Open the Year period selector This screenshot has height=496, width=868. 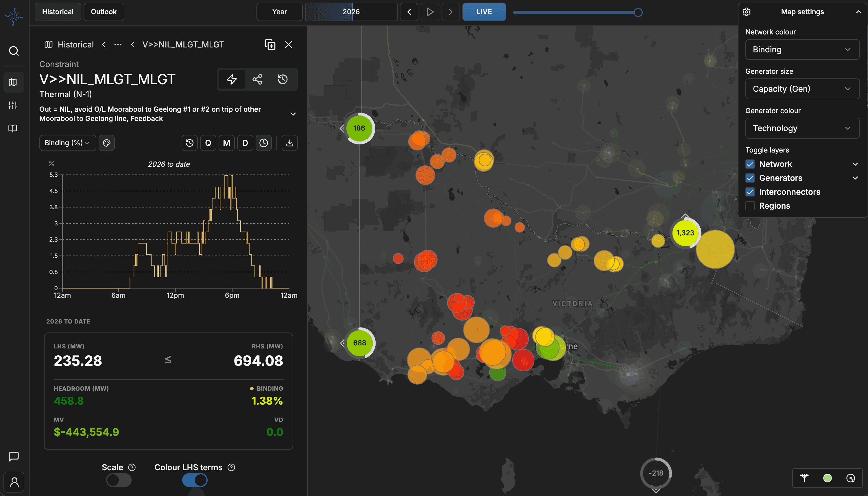(279, 12)
